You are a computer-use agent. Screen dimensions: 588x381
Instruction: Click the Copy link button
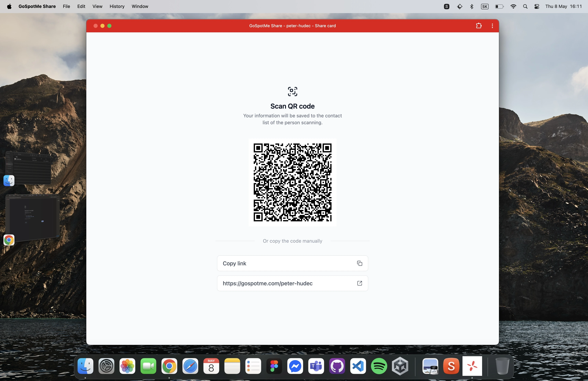pyautogui.click(x=292, y=263)
